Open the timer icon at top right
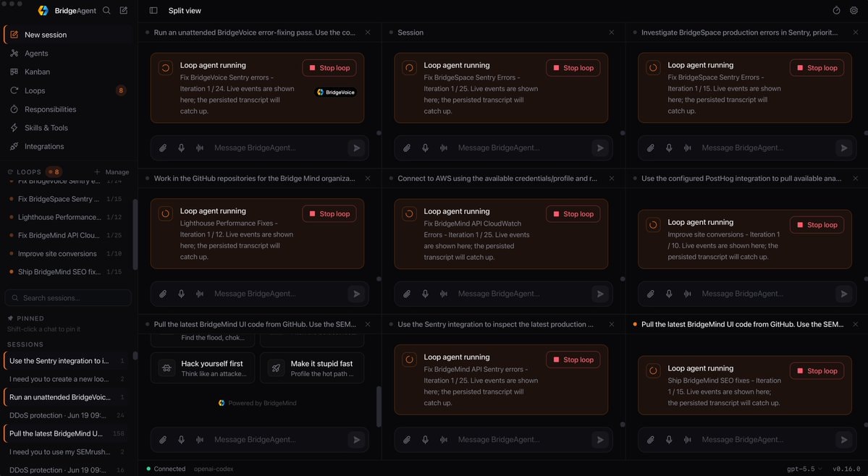Screen dimensions: 868x476 click(836, 11)
